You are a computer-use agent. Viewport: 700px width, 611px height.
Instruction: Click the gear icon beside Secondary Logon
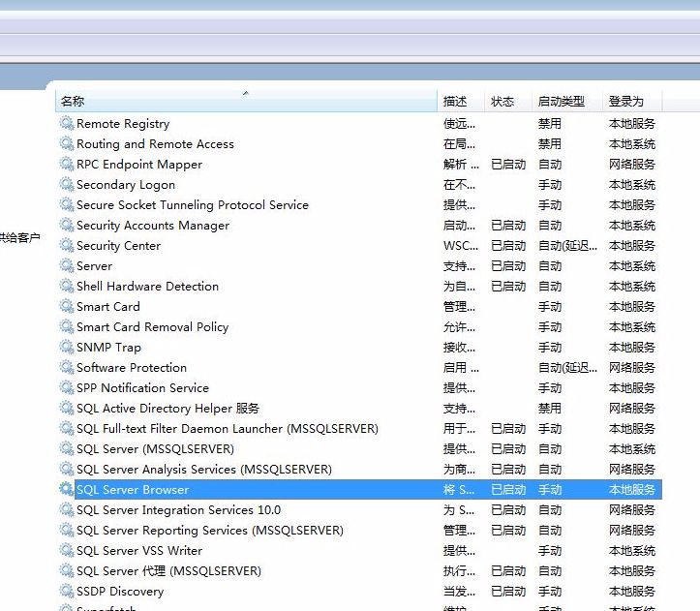point(67,184)
